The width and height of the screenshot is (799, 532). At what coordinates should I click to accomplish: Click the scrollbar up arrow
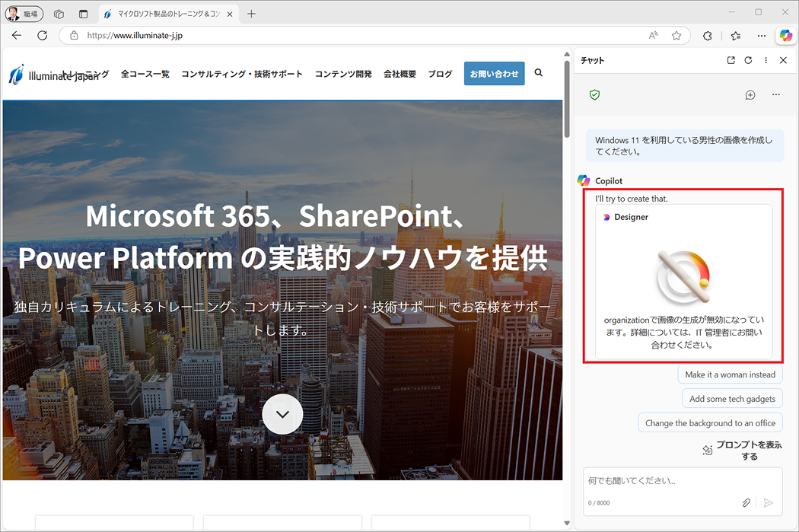[567, 54]
